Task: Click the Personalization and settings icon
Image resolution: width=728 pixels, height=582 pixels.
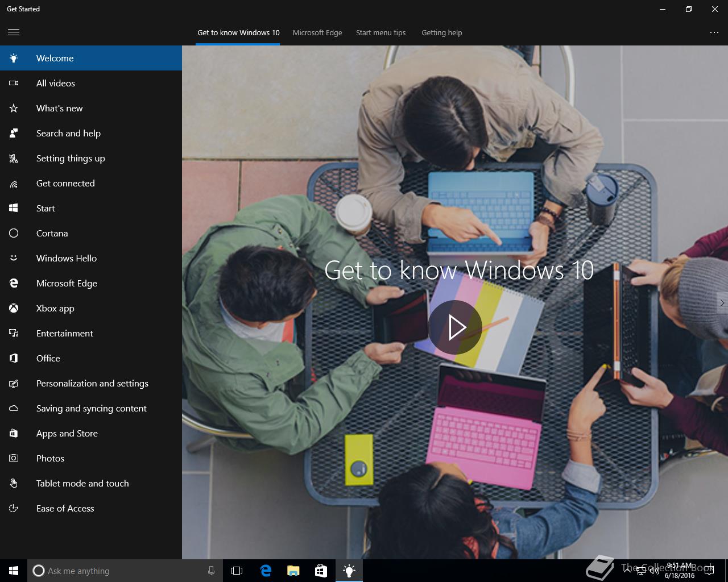Action: pyautogui.click(x=14, y=383)
